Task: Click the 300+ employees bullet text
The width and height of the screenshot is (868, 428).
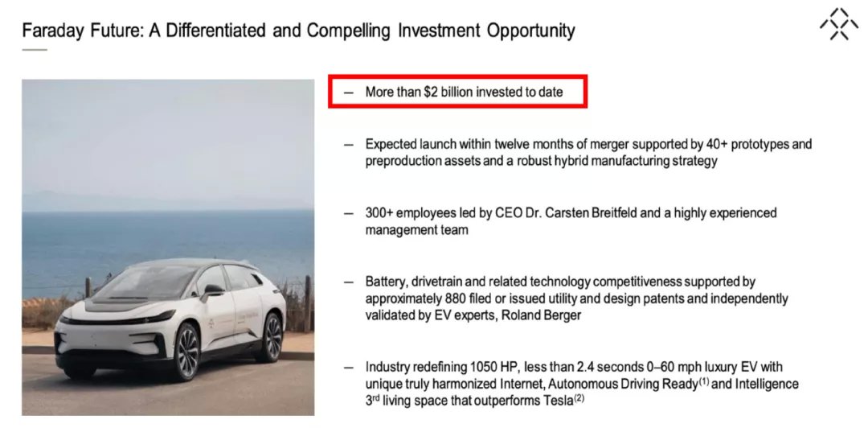Action: [x=571, y=221]
